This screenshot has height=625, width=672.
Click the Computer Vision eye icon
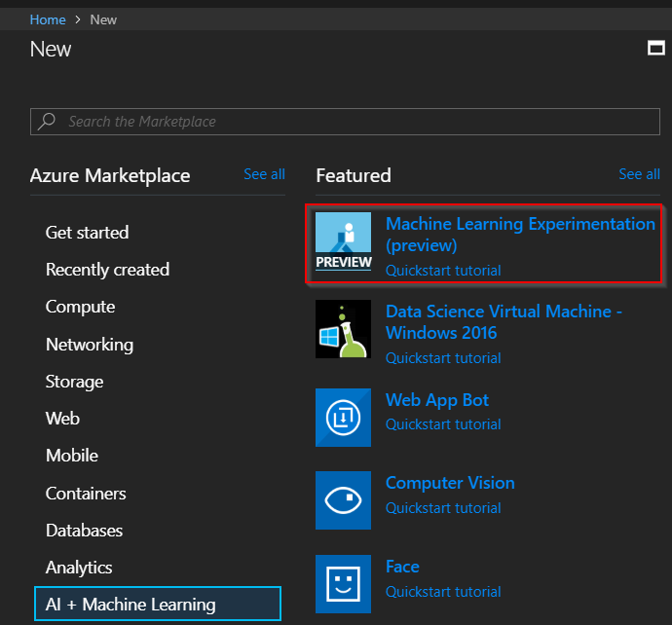[343, 500]
